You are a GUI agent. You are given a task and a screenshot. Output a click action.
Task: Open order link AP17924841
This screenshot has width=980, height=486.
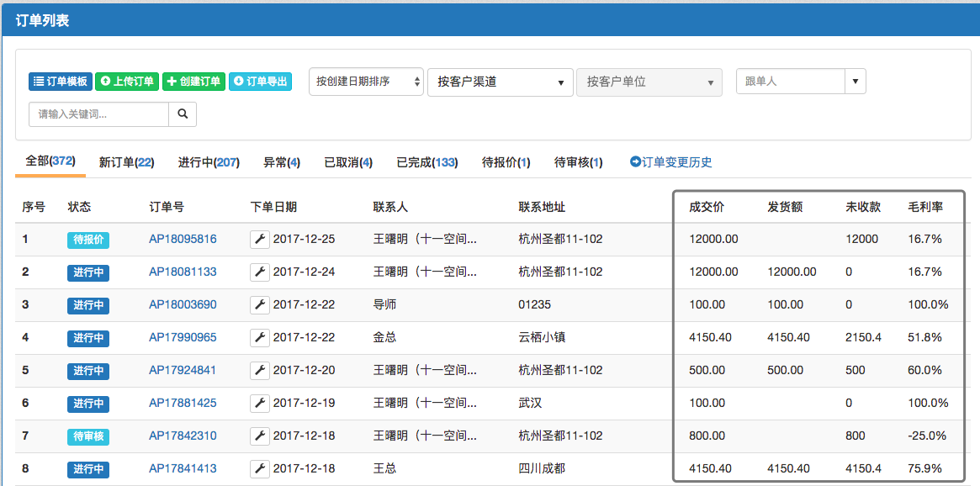pos(183,371)
